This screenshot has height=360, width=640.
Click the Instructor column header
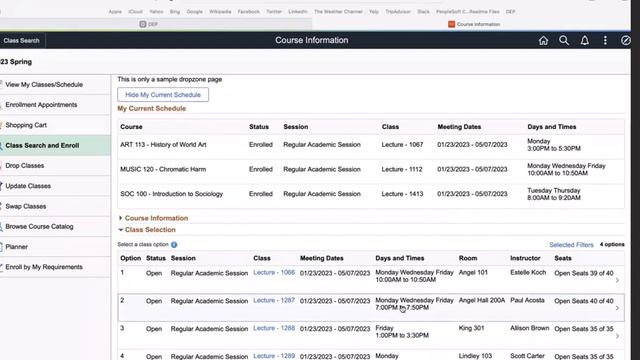[525, 258]
